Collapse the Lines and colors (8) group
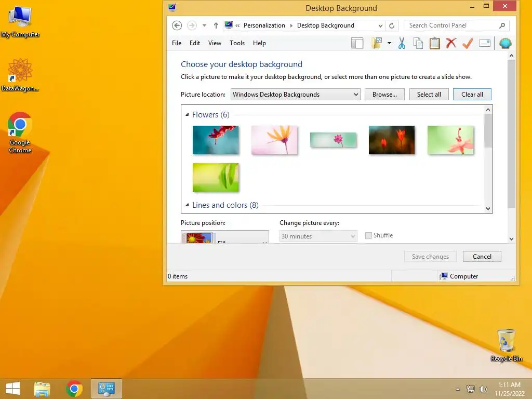This screenshot has height=399, width=532. coord(187,205)
